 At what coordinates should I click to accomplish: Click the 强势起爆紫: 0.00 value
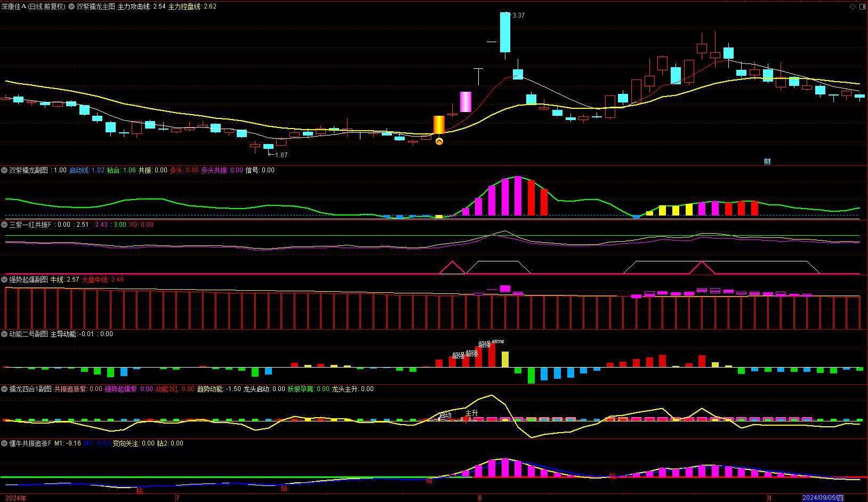(128, 389)
